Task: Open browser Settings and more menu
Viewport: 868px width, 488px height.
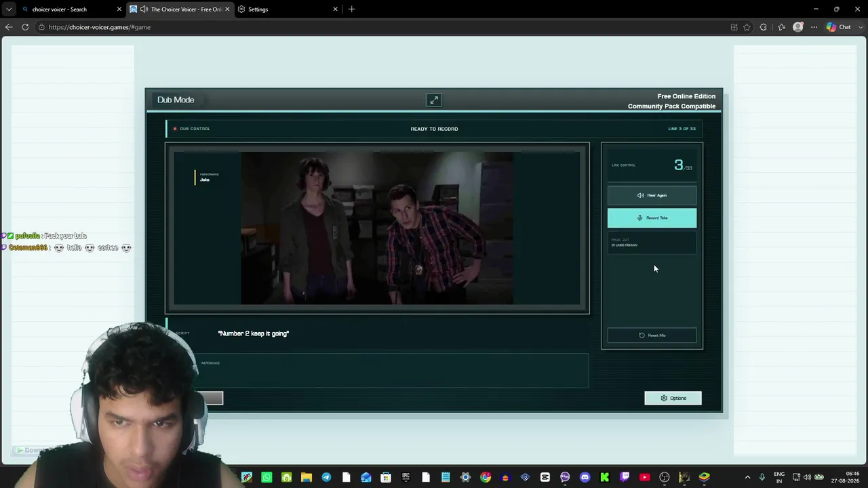Action: [x=814, y=27]
